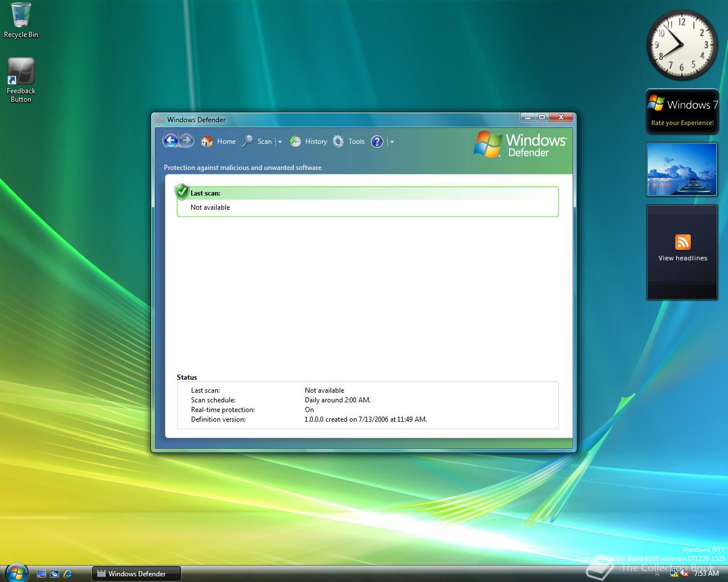Viewport: 728px width, 582px height.
Task: Click the network tray icon
Action: [674, 573]
